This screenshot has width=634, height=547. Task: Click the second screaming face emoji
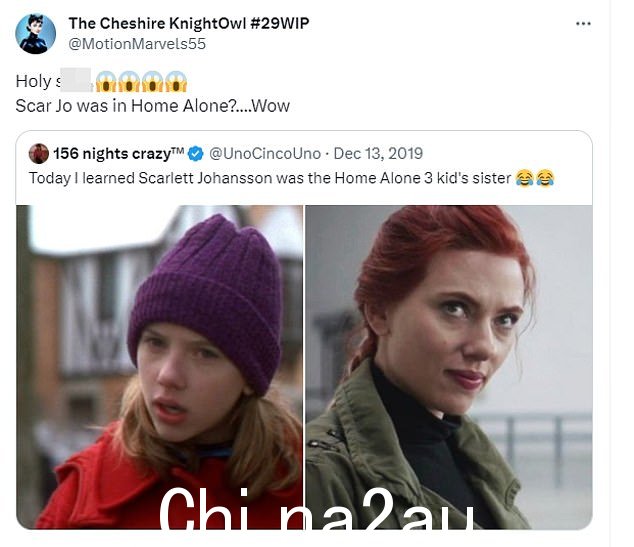tap(129, 81)
